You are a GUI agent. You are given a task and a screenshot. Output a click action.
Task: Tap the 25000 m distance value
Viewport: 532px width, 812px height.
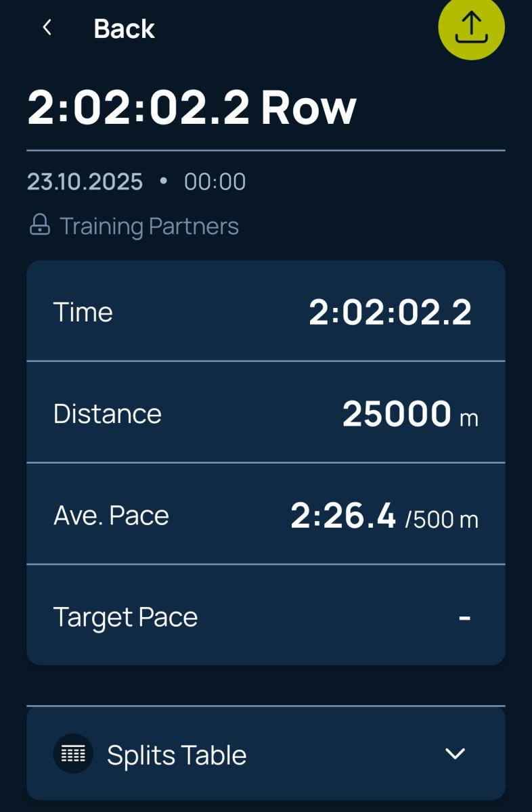[x=397, y=413]
